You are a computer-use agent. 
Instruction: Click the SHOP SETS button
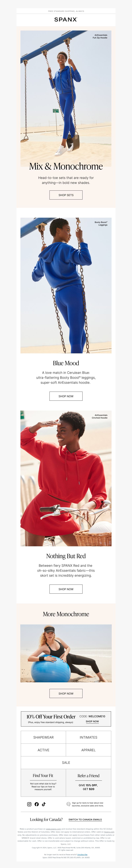[66, 195]
